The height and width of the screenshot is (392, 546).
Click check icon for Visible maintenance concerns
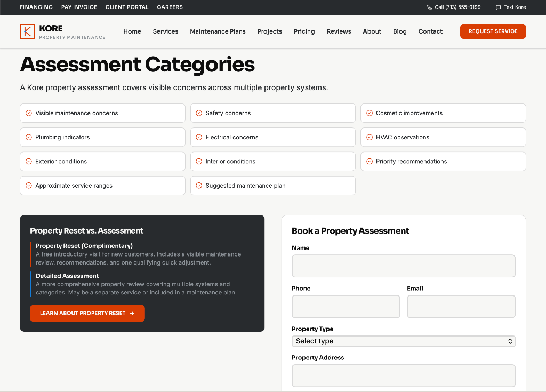[29, 113]
